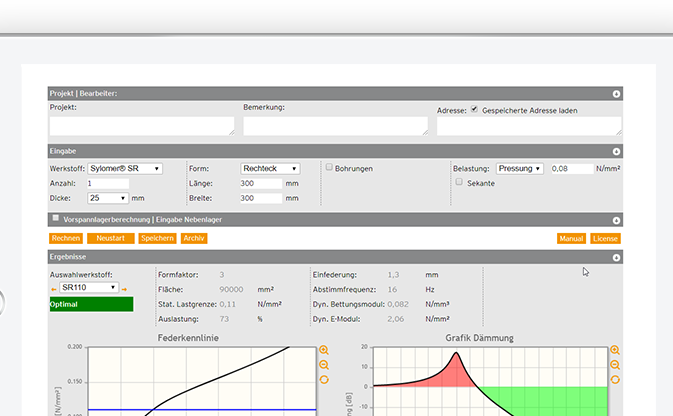
Task: Click the Speichern button
Action: (157, 238)
